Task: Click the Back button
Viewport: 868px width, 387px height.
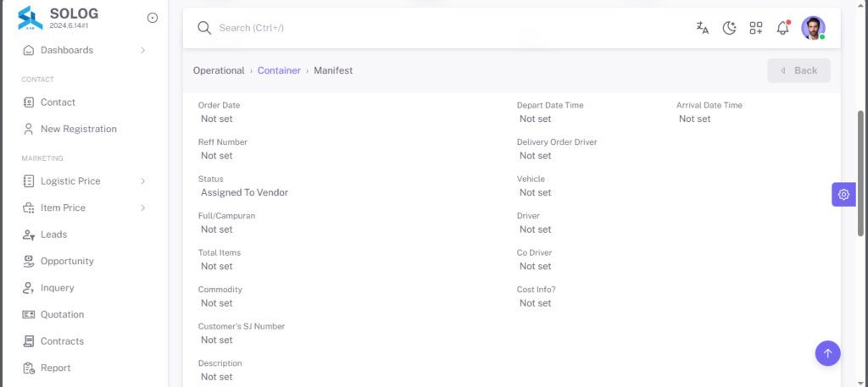Action: point(798,71)
